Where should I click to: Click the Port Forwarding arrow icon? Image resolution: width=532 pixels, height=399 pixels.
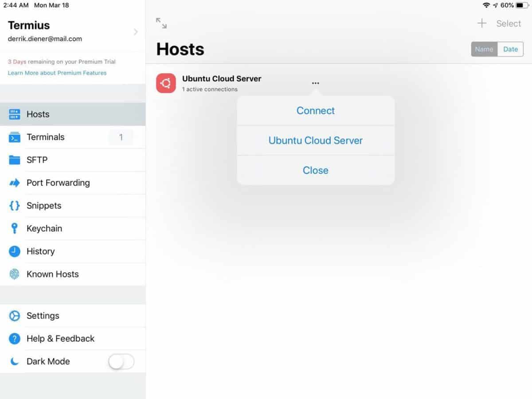pyautogui.click(x=15, y=183)
